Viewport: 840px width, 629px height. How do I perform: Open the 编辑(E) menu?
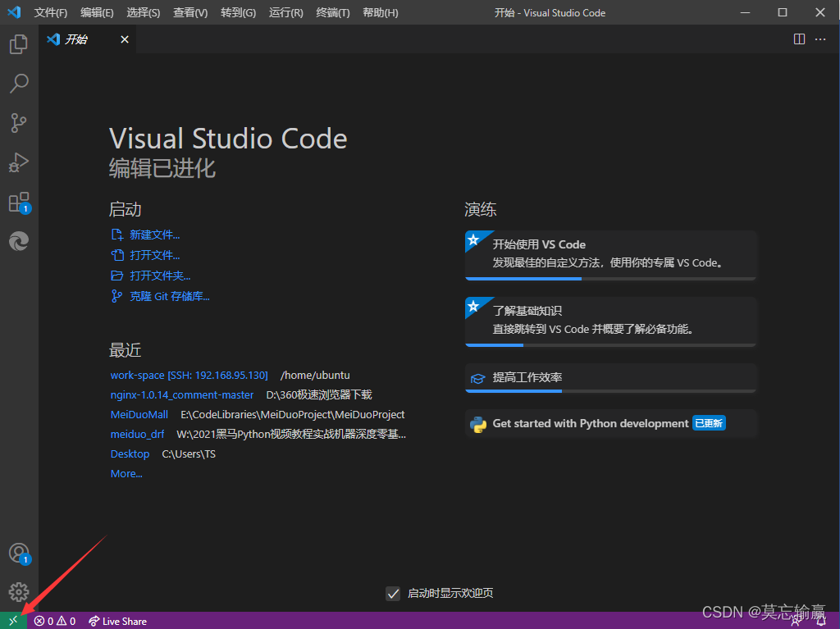tap(97, 12)
